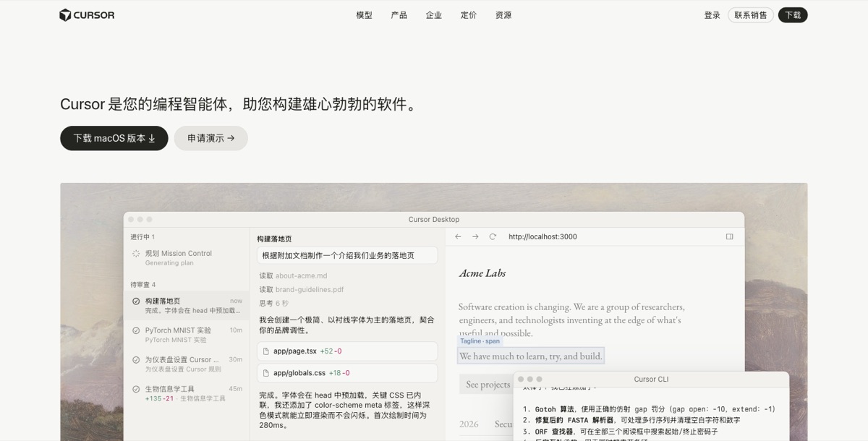Open the 企业 navigation item
Viewport: 868px width, 441px height.
(x=433, y=15)
